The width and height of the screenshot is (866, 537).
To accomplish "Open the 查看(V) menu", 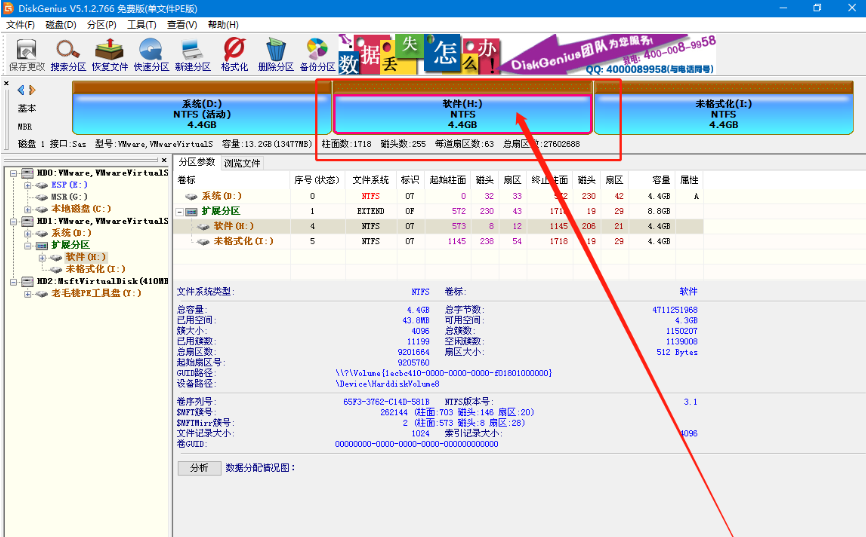I will [182, 25].
